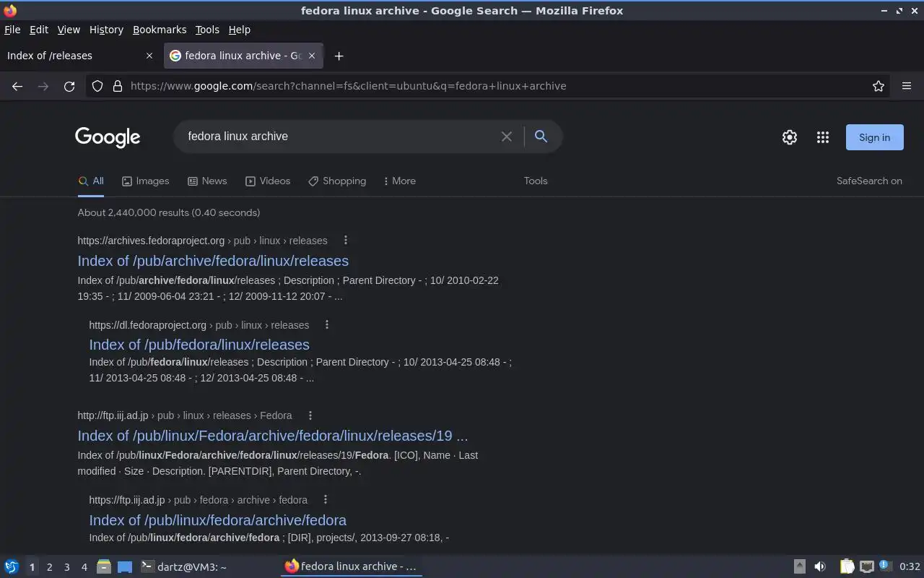Open Index of /pub/linux/fedora/archive/fedora link
The image size is (924, 578).
218,520
